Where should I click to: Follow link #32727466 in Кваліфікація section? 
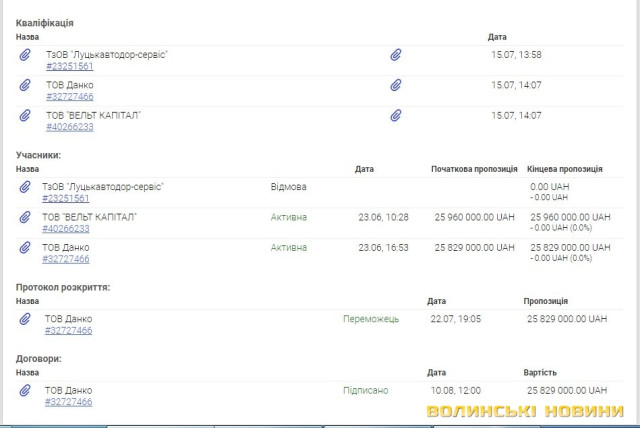pos(69,97)
